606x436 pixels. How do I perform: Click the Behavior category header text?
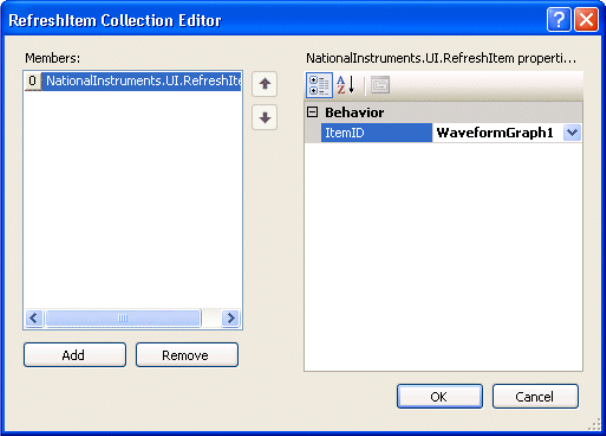point(354,112)
